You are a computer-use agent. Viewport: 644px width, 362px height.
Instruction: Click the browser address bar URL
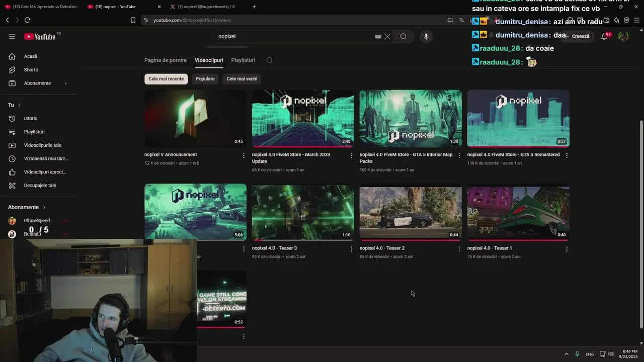tap(192, 20)
